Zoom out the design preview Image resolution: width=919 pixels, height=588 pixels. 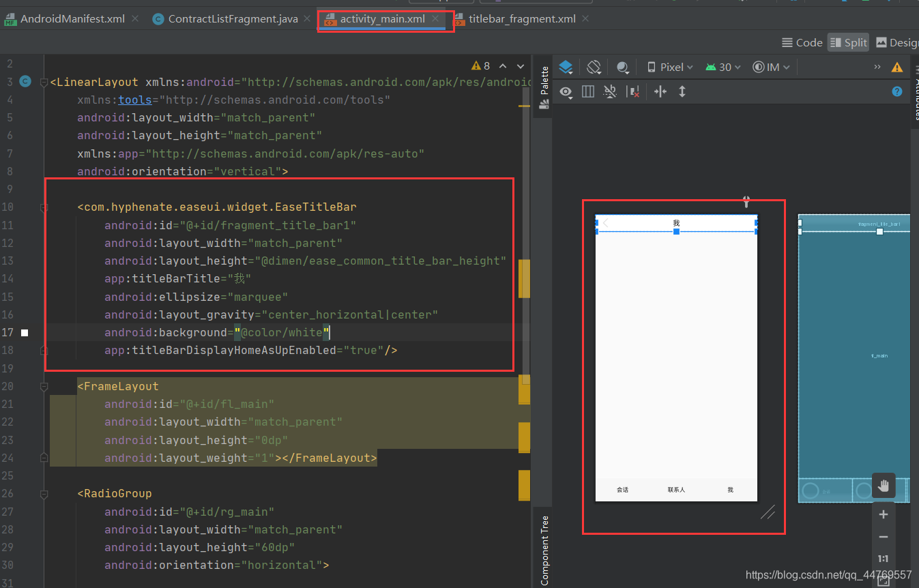click(x=884, y=537)
